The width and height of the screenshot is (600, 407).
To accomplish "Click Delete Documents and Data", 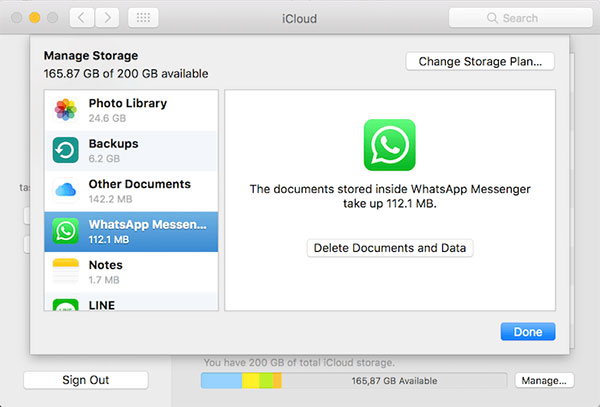I will coord(390,248).
